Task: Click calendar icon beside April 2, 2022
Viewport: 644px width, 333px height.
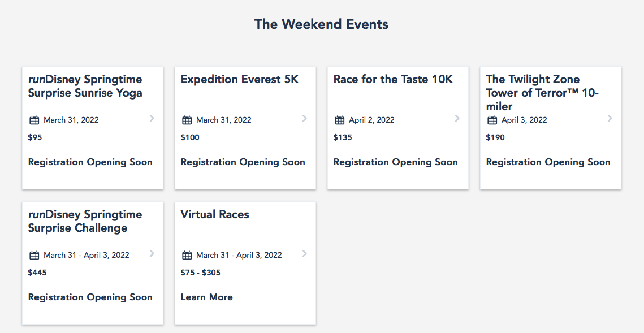Action: [x=339, y=120]
